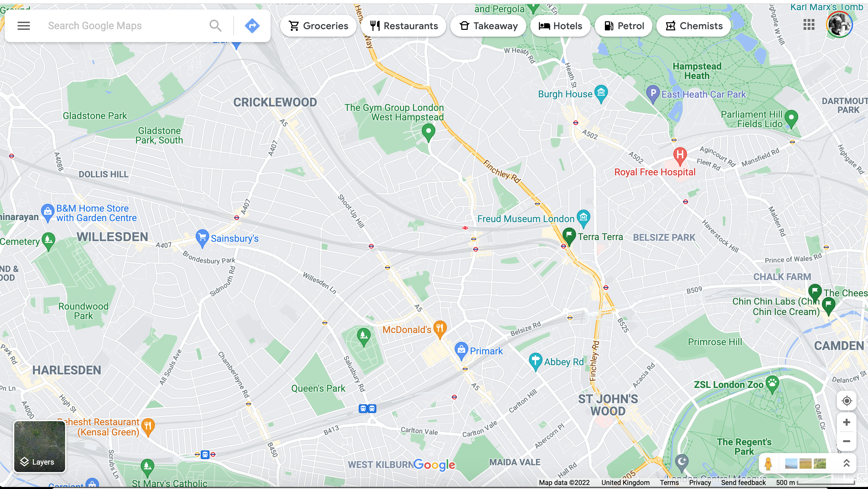The image size is (868, 489).
Task: Click the Directions icon button
Action: [x=252, y=26]
